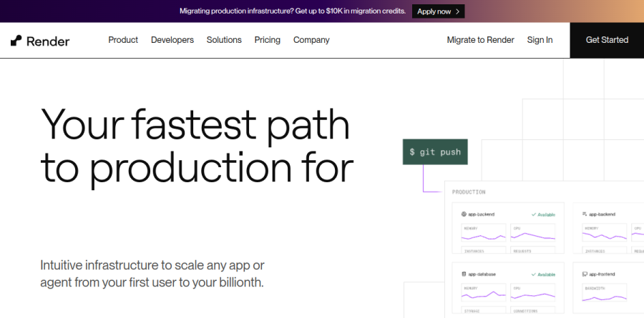The width and height of the screenshot is (644, 318).
Task: Click the INSTANCES label in the first app-backend card
Action: point(474,251)
